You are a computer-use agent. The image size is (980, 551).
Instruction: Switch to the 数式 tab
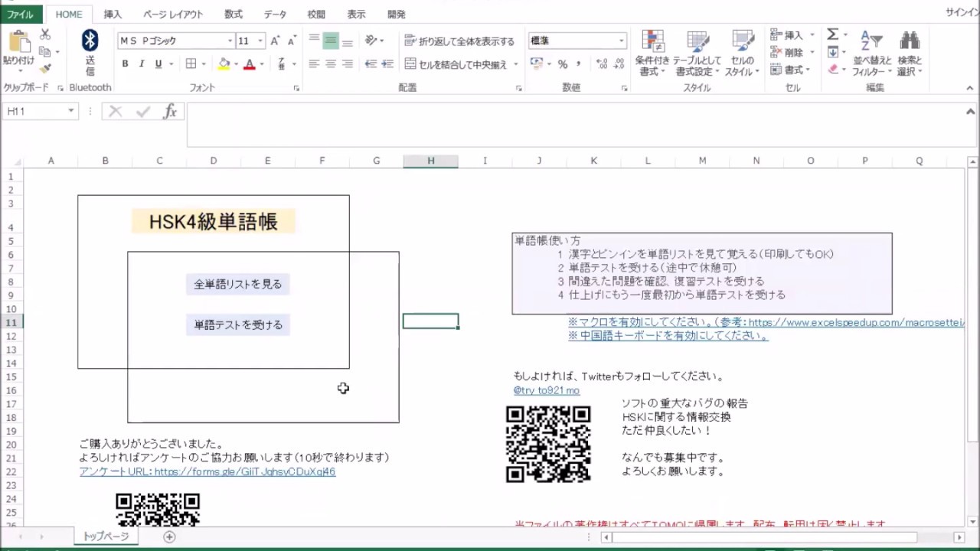click(234, 15)
